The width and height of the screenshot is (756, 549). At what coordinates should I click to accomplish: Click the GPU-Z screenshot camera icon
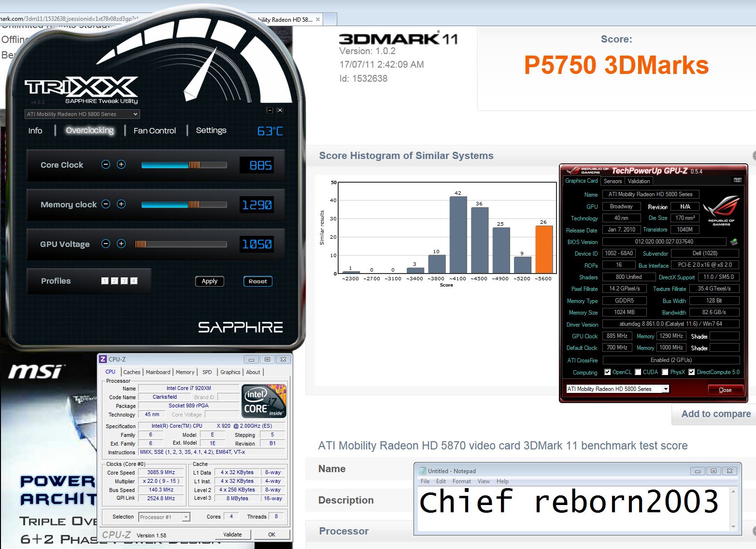pyautogui.click(x=737, y=180)
